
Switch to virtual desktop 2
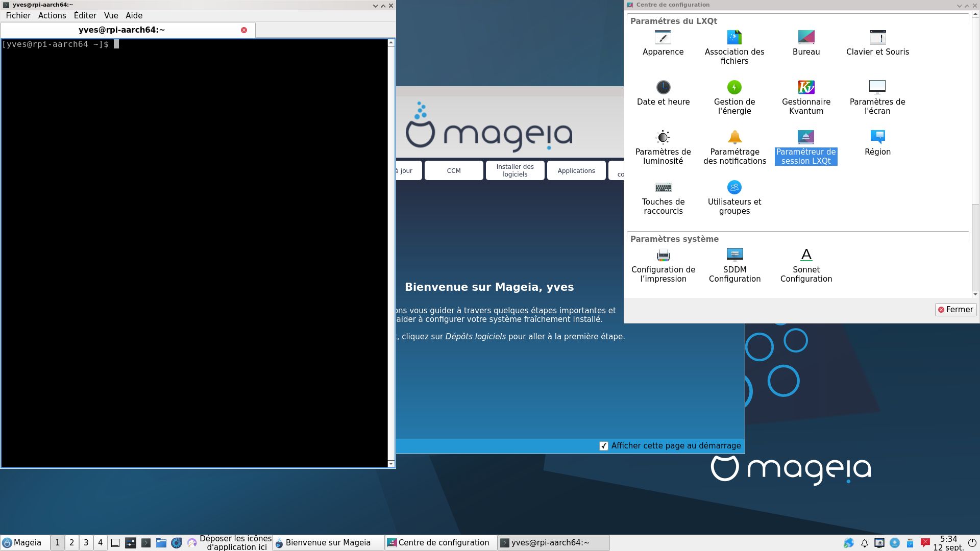pyautogui.click(x=71, y=543)
